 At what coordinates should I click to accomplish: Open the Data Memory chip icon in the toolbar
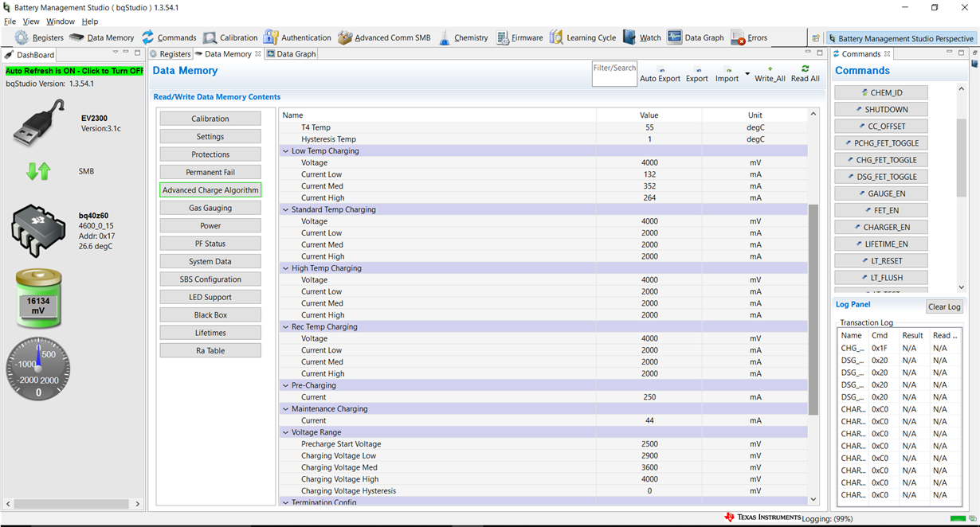[x=76, y=37]
